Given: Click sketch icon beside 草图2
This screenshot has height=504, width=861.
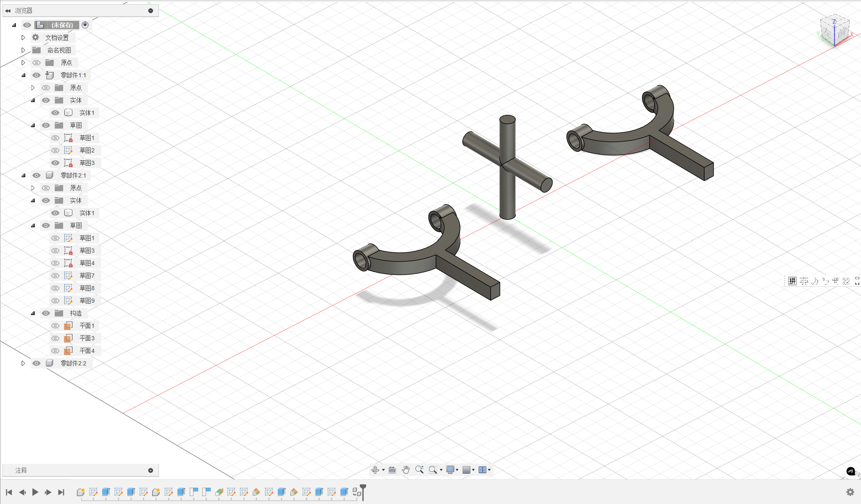Looking at the screenshot, I should (x=68, y=150).
